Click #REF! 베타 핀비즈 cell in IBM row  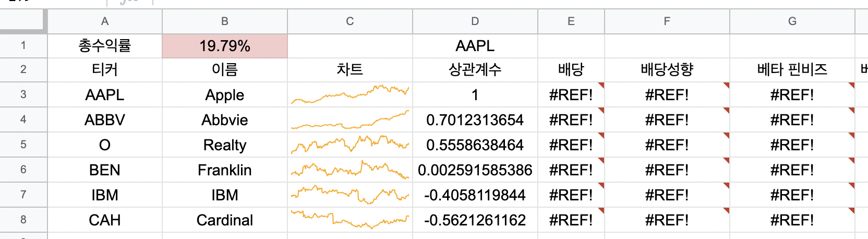coord(792,195)
